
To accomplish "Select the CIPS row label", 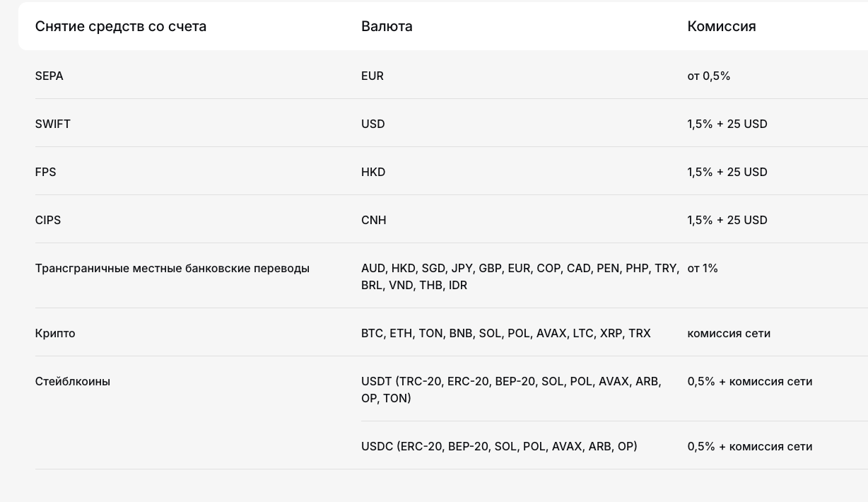I will click(48, 220).
